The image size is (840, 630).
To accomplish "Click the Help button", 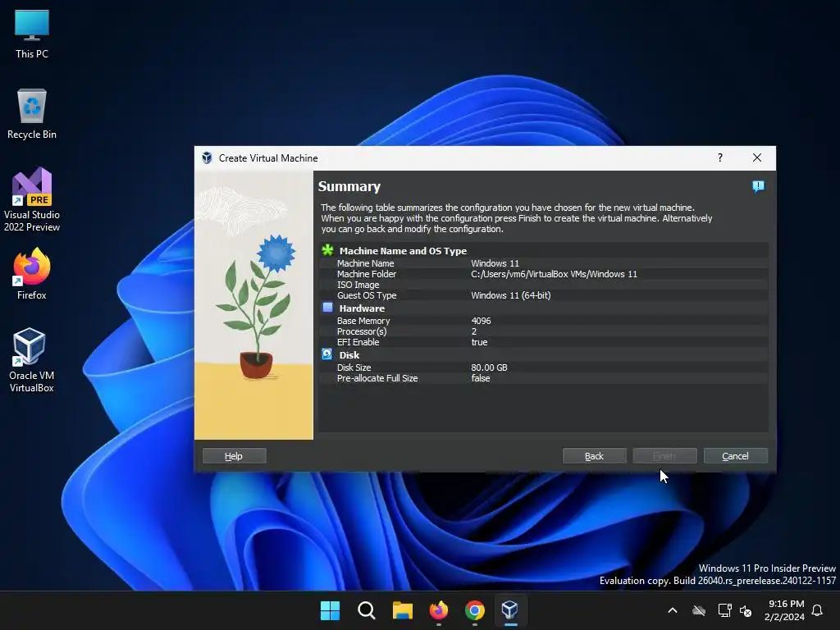I will pyautogui.click(x=234, y=456).
